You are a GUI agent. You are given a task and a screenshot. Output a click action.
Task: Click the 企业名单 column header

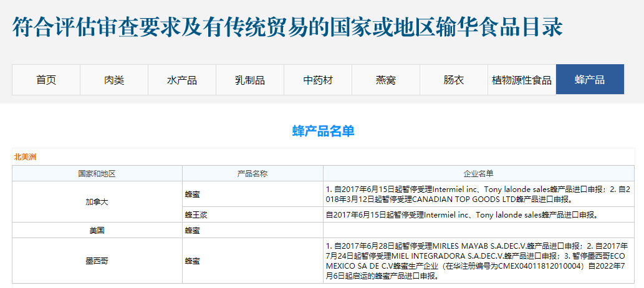click(478, 173)
